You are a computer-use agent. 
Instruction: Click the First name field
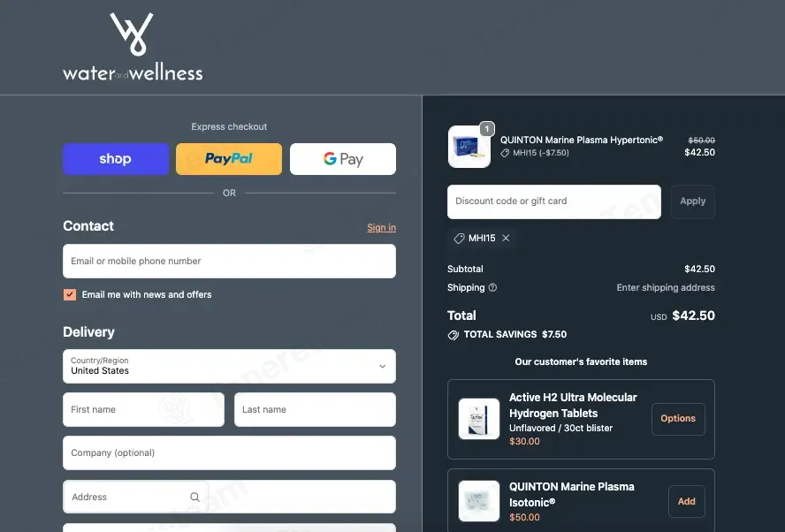point(144,409)
